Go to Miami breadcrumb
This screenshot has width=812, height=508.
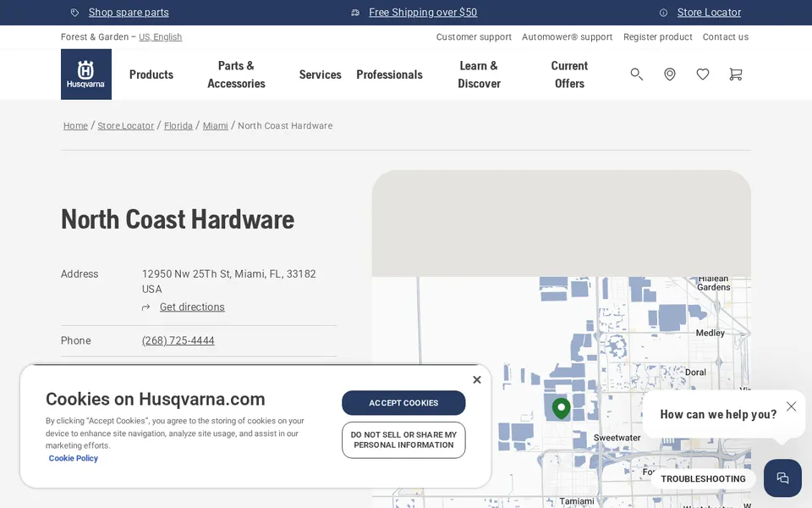pyautogui.click(x=216, y=125)
